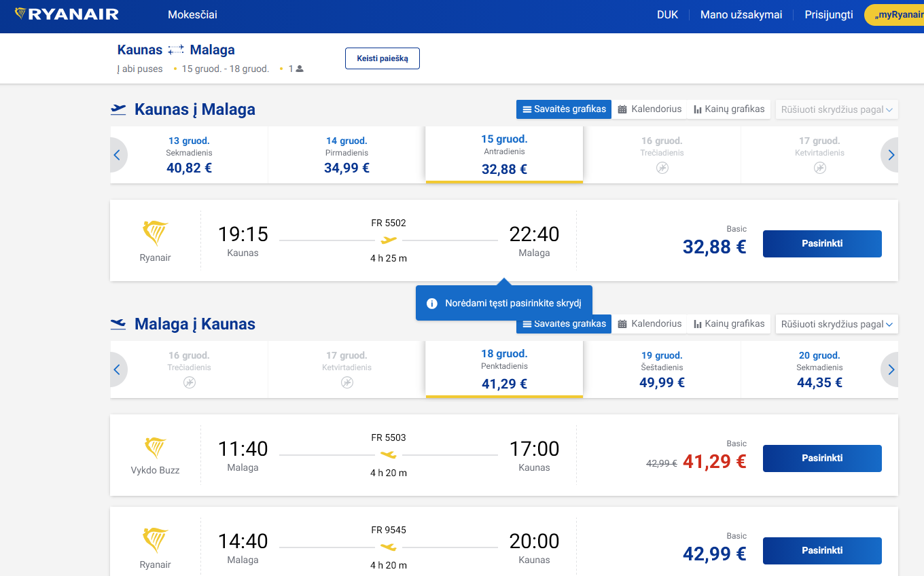Switch outbound view to Kainų grafikas
Viewport: 924px width, 576px height.
point(729,109)
